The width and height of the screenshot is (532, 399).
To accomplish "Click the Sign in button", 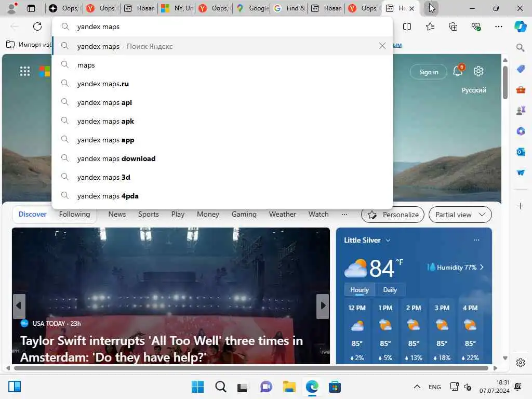I will [429, 72].
